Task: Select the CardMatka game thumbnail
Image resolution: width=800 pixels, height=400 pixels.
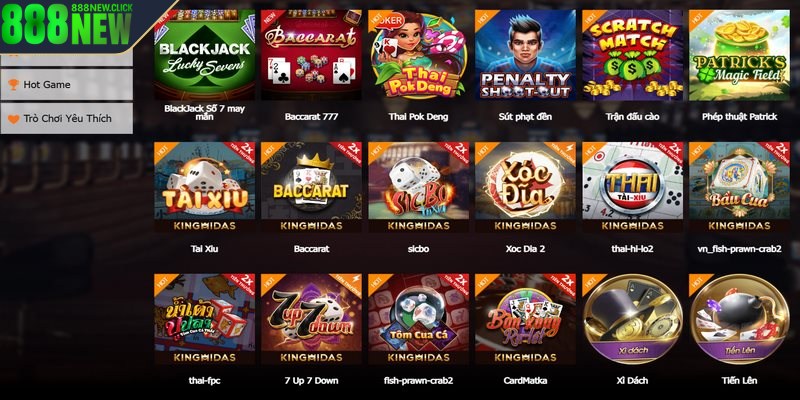Action: tap(526, 319)
